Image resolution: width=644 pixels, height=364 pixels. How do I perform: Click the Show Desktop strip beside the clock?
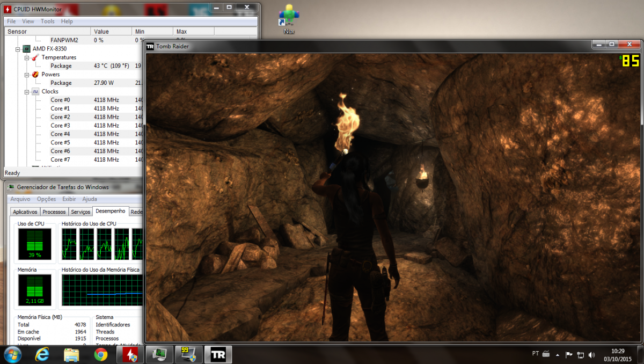coord(640,354)
